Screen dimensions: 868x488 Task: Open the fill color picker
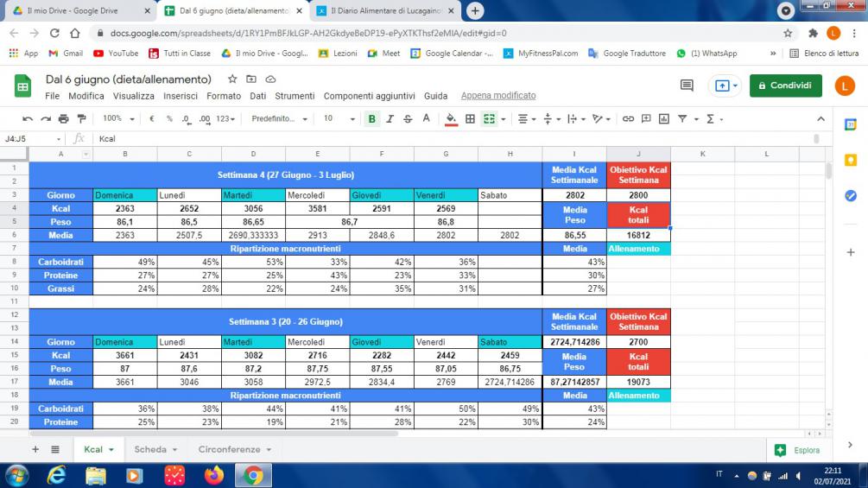pyautogui.click(x=451, y=118)
